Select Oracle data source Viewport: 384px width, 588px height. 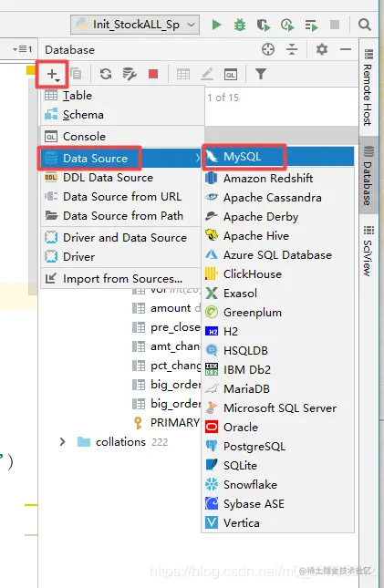278,428
